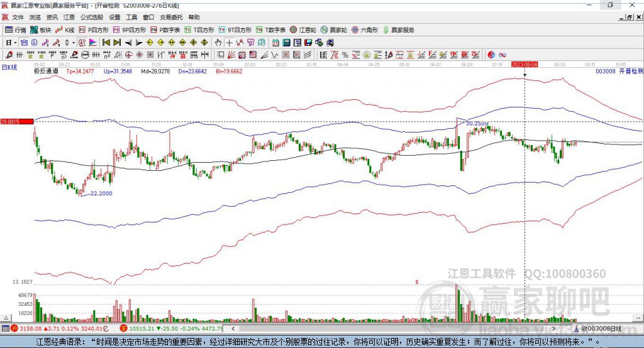Toggle the crosshair cursor tool
644x348 pixels.
(x=229, y=43)
